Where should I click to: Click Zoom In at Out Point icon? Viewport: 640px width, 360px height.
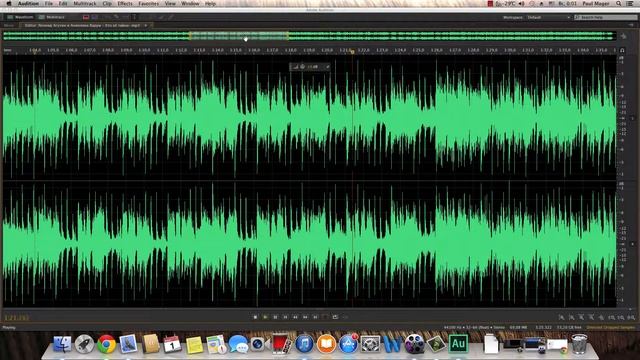click(x=621, y=317)
